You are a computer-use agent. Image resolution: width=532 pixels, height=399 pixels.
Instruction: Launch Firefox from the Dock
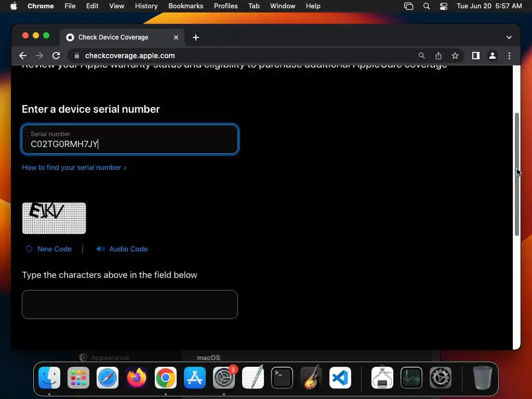tap(137, 378)
